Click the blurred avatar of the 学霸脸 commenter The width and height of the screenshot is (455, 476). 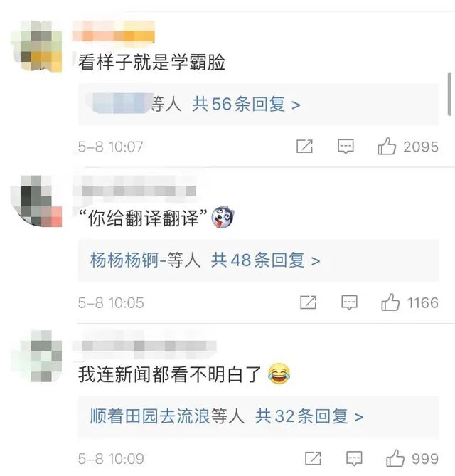(36, 46)
